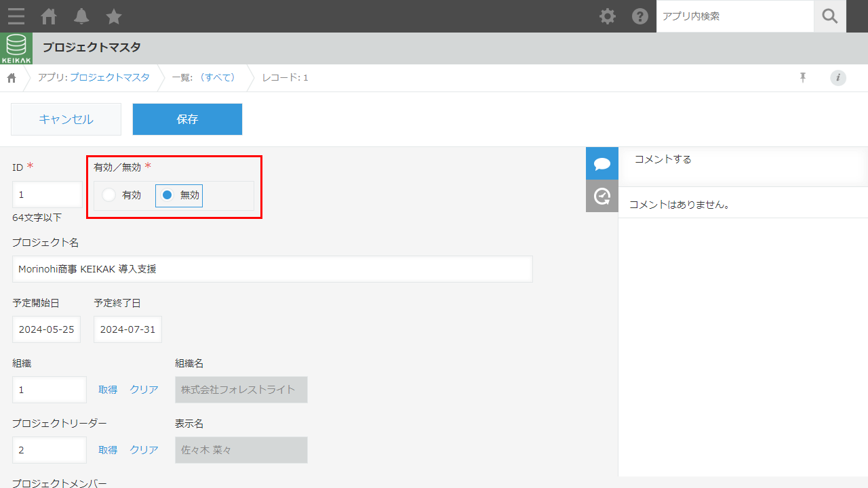The image size is (868, 488).
Task: Click the 予定開始日 date field
Action: (x=46, y=329)
